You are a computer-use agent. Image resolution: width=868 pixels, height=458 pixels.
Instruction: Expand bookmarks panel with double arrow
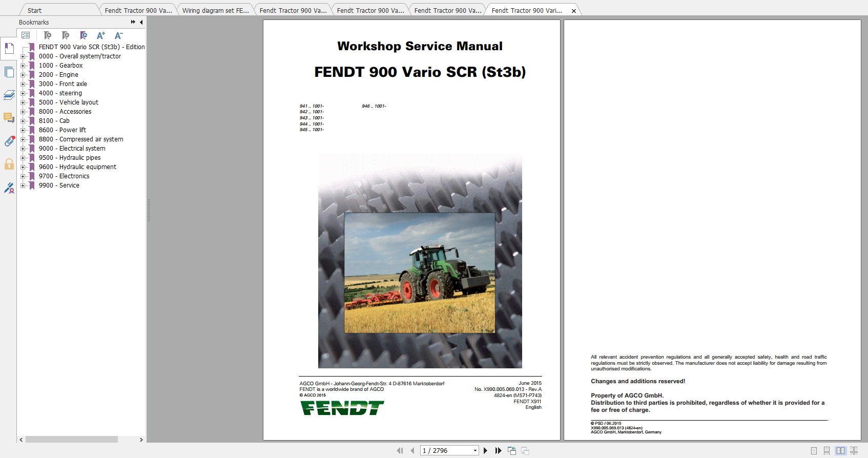pos(133,22)
